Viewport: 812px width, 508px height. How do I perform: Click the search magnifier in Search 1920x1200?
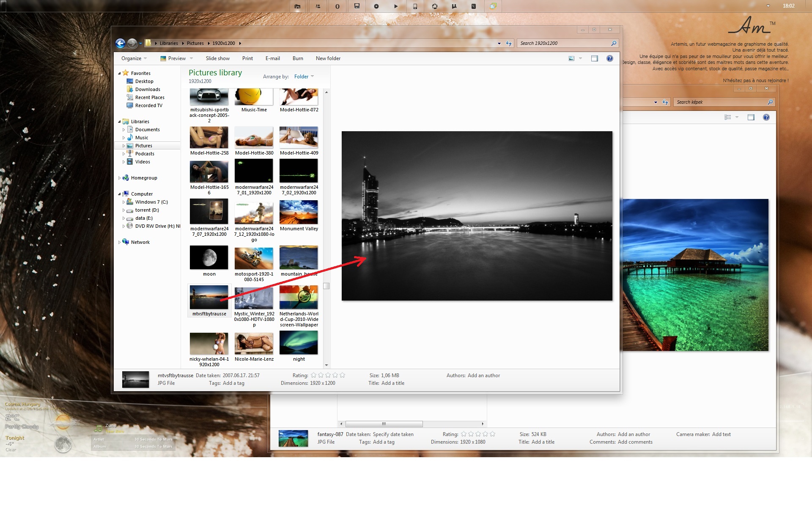pos(614,43)
